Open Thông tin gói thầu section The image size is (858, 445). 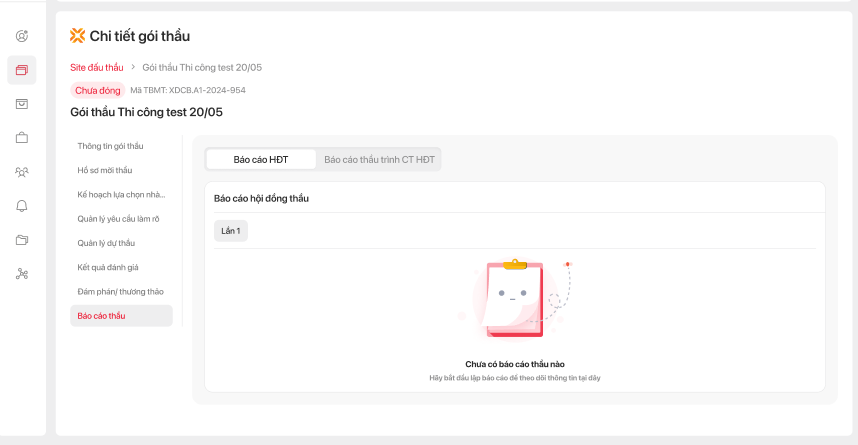pos(111,146)
